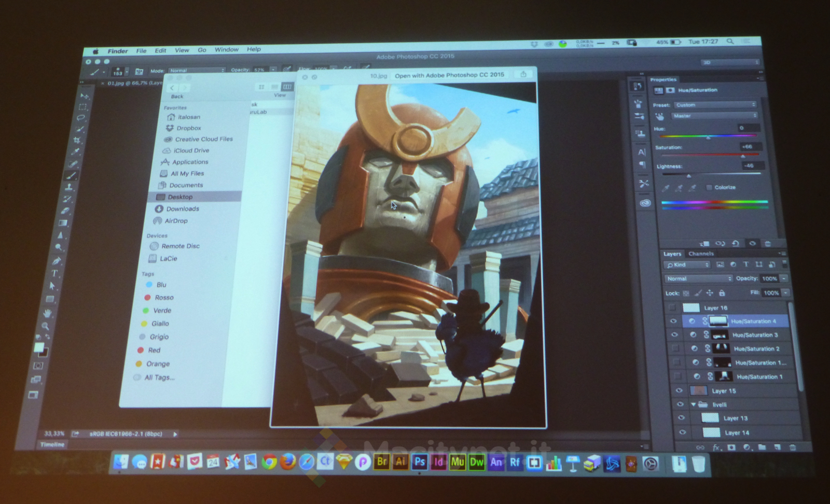The width and height of the screenshot is (830, 504).
Task: Add a layer style with fx icon
Action: (716, 447)
